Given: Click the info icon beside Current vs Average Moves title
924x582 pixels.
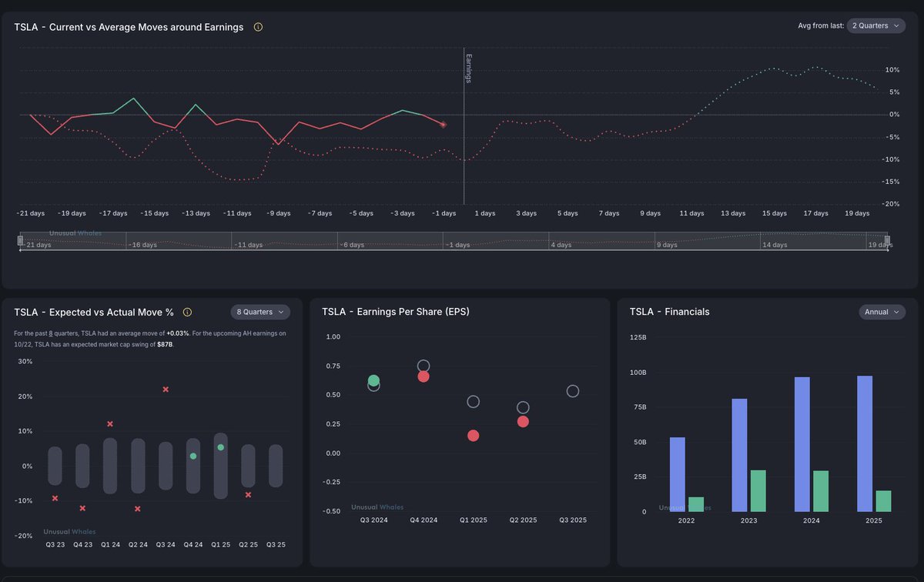Looking at the screenshot, I should [258, 27].
